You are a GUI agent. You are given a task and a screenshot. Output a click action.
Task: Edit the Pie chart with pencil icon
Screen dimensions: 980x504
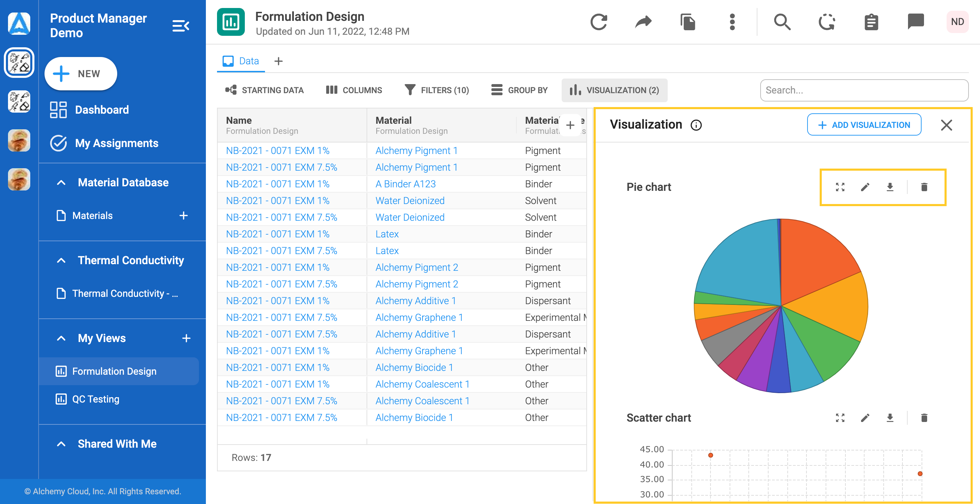pos(865,187)
